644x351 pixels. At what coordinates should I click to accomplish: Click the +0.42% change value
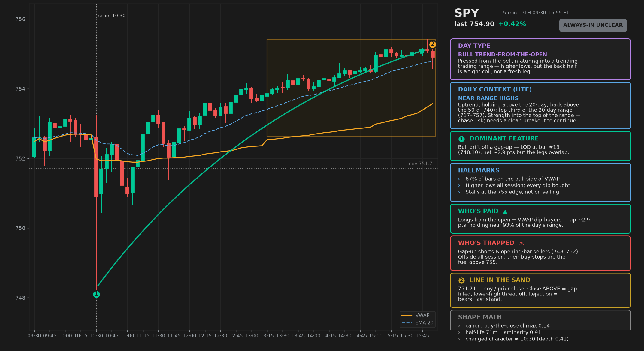512,24
